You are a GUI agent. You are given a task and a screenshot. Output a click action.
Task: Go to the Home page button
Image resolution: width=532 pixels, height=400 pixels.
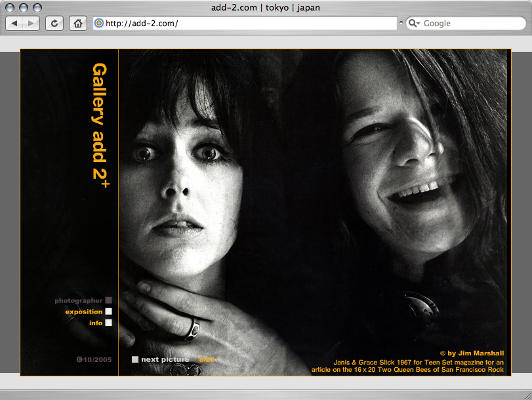click(x=78, y=24)
